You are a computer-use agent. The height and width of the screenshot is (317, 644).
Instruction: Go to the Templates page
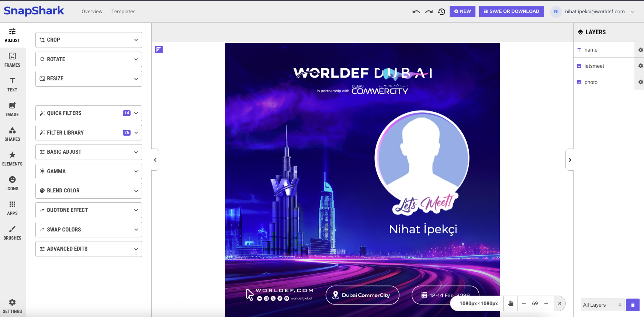pyautogui.click(x=123, y=11)
